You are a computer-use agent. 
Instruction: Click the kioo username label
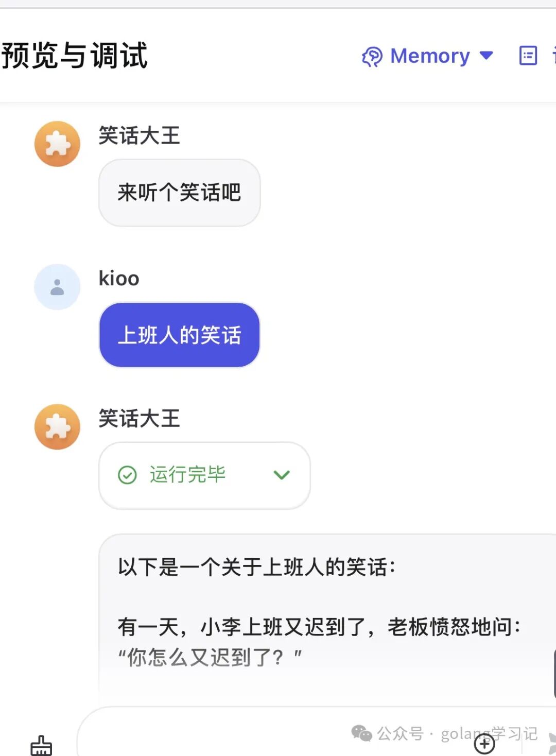[x=119, y=279]
